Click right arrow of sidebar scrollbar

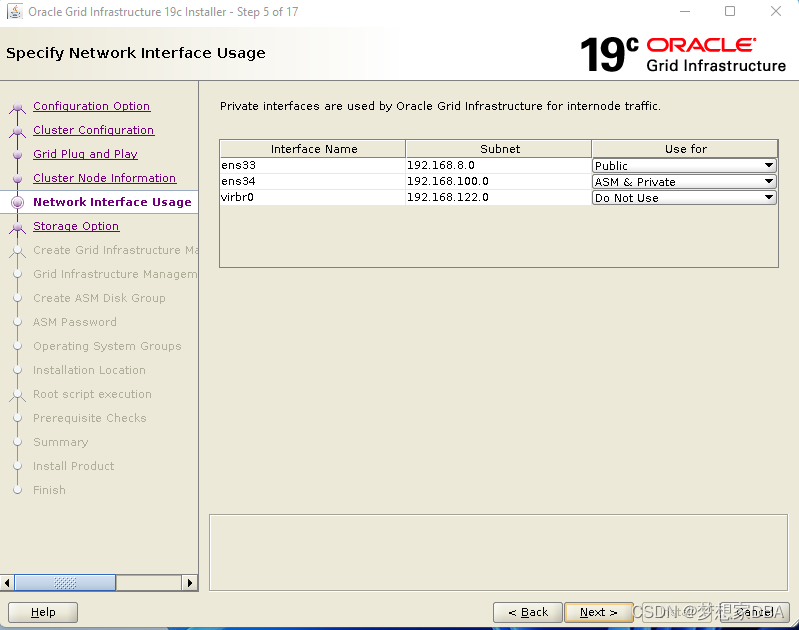pyautogui.click(x=190, y=583)
